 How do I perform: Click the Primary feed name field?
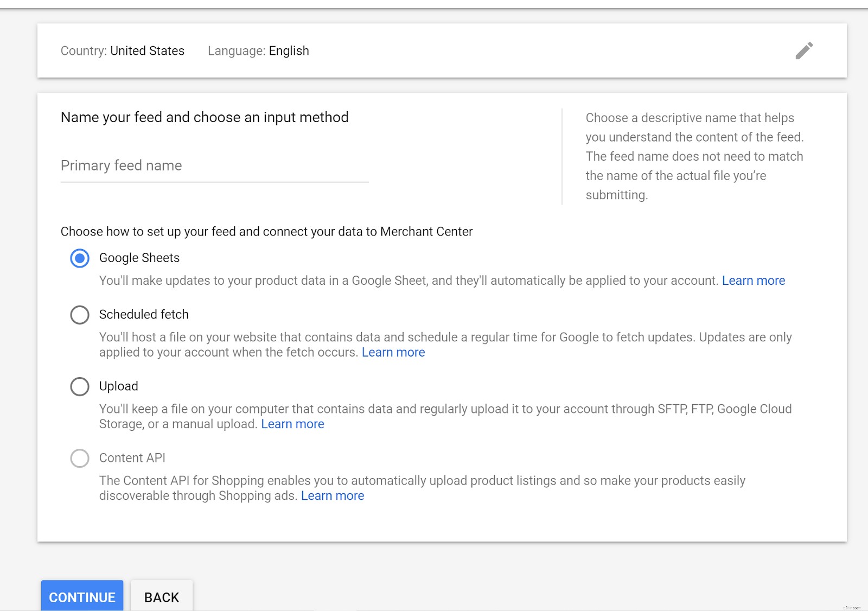(x=214, y=166)
